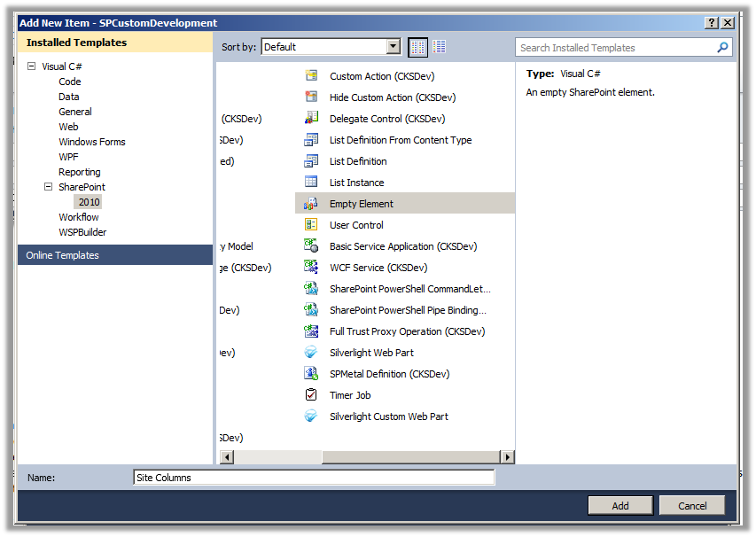
Task: Click the Add button
Action: pos(620,505)
